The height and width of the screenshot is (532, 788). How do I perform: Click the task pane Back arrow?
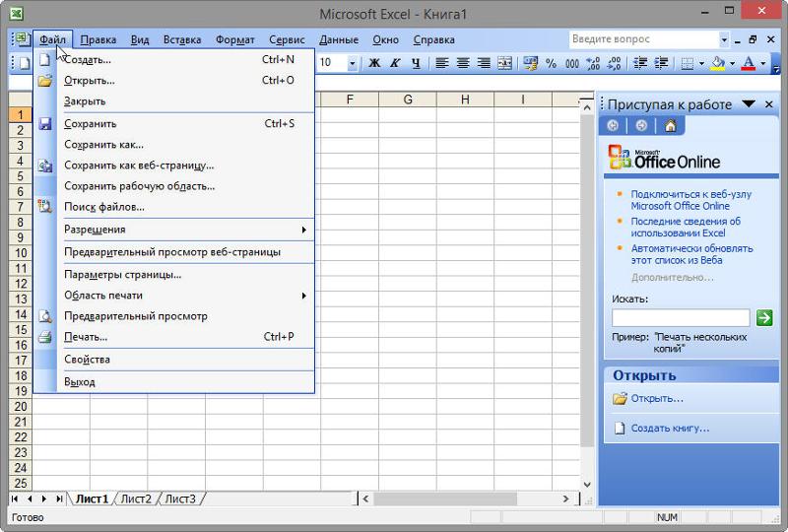pos(612,125)
